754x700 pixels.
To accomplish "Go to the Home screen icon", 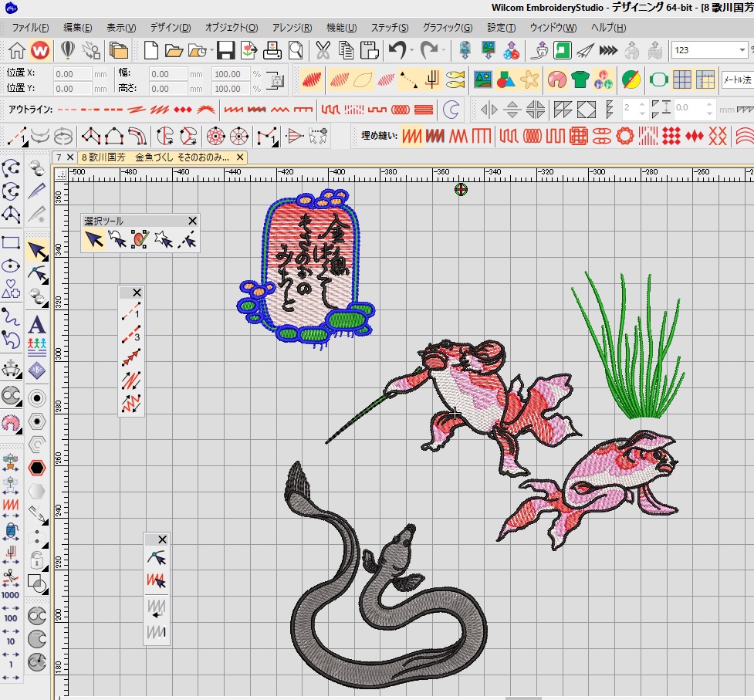I will [x=17, y=50].
